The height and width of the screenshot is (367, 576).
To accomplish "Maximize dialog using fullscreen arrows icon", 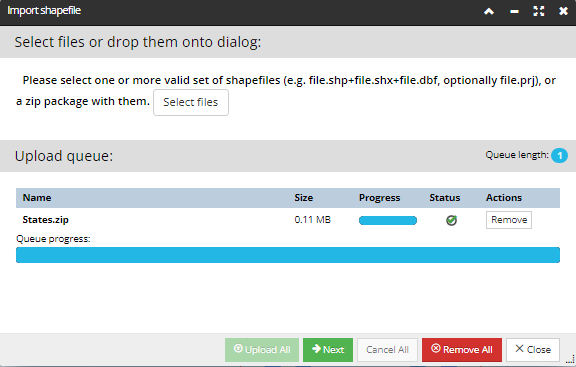I will pos(539,11).
